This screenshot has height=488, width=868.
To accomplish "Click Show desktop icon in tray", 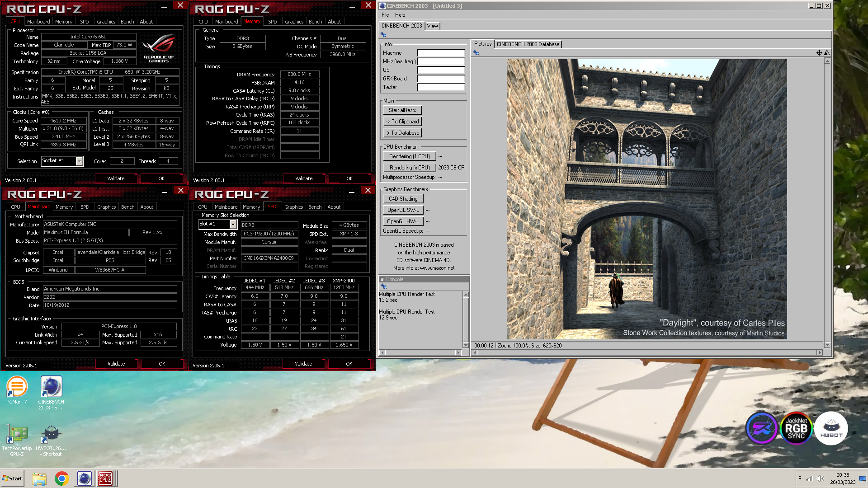I will click(863, 479).
